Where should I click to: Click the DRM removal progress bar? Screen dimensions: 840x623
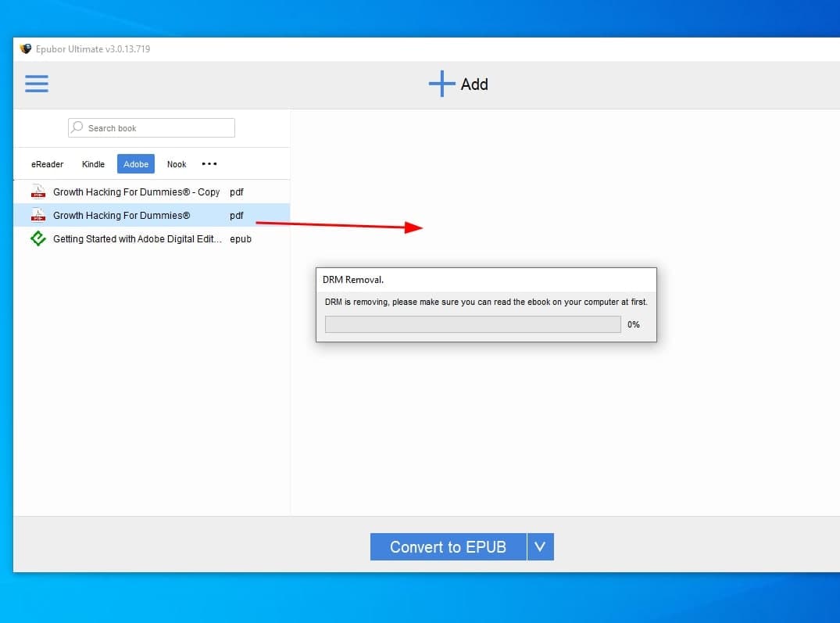point(473,324)
